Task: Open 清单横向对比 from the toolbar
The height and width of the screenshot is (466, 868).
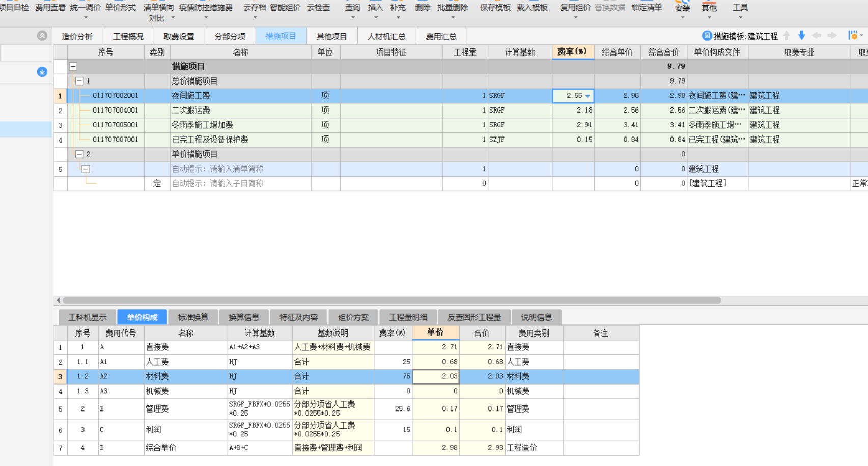Action: pos(159,13)
